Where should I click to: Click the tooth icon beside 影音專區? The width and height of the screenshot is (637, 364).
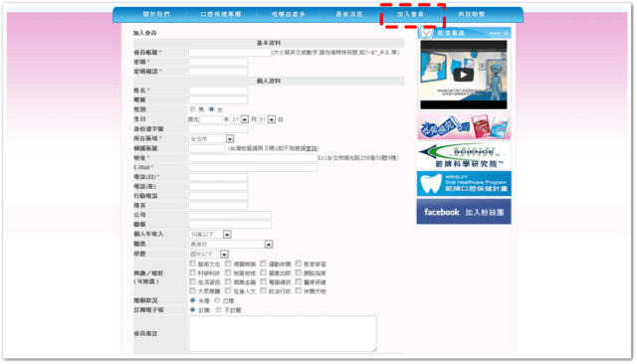point(426,33)
